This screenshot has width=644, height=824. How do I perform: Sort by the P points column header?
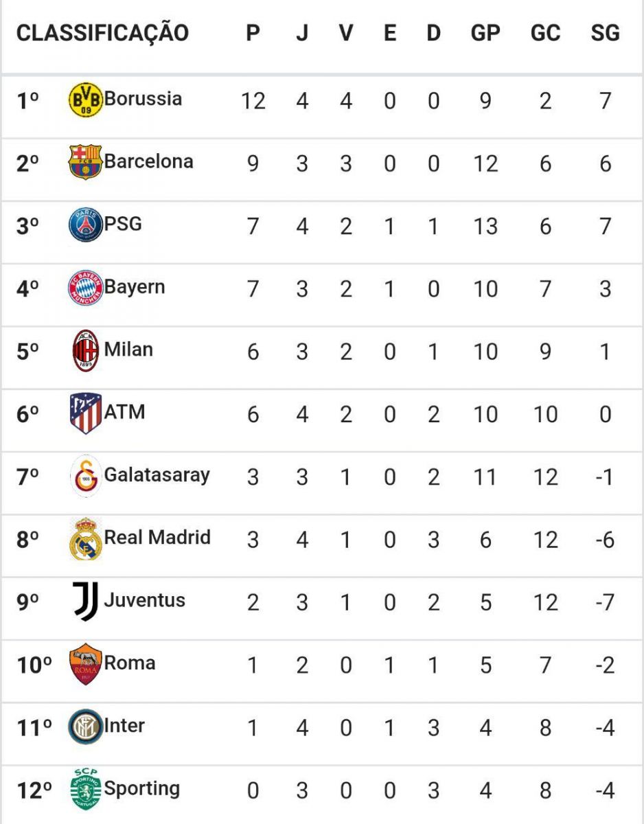coord(253,33)
